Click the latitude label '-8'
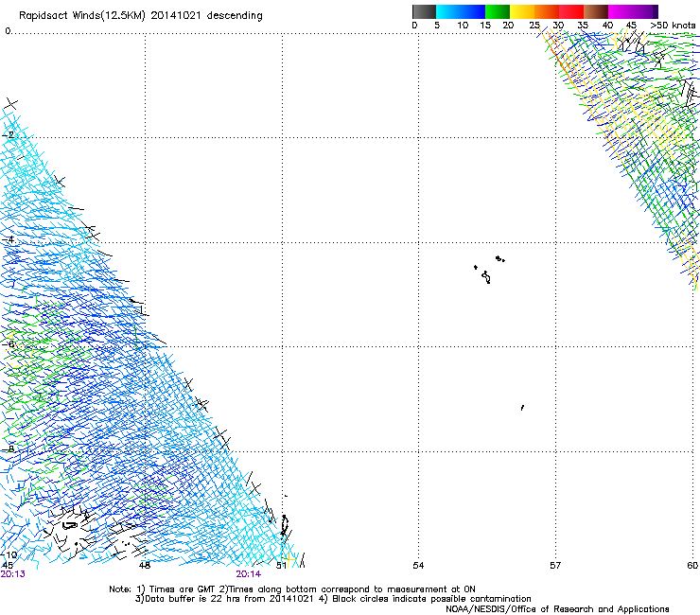The image size is (700, 615). (x=8, y=448)
